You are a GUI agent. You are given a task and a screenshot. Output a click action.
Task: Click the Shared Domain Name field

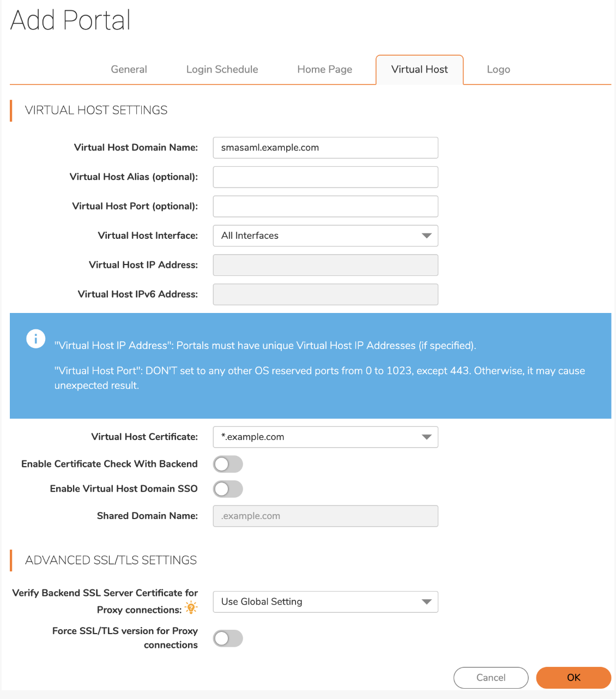point(325,516)
